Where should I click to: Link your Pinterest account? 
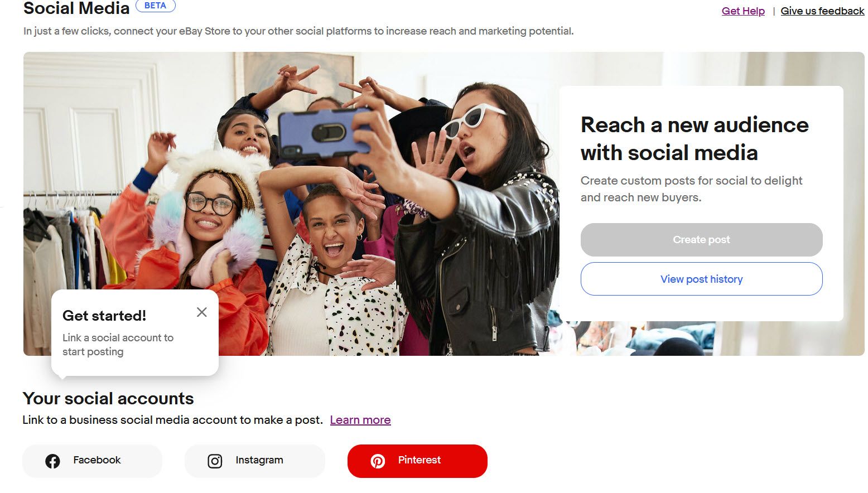tap(417, 461)
